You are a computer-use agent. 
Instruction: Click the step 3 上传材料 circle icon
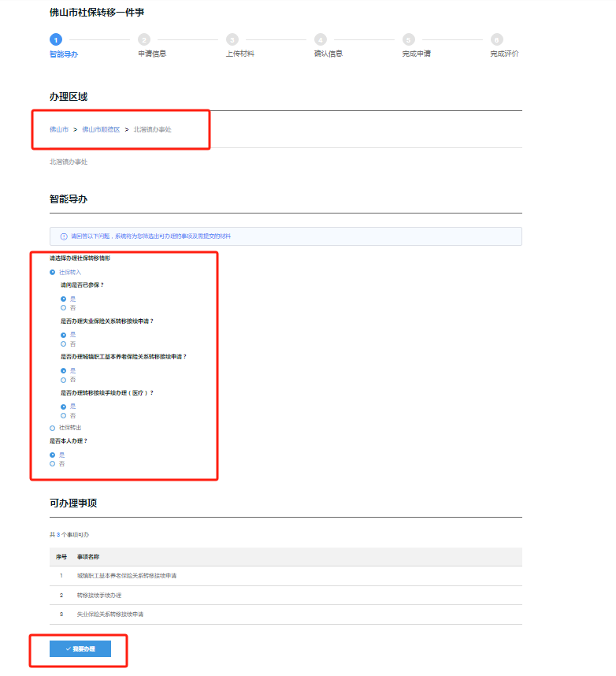tap(232, 39)
